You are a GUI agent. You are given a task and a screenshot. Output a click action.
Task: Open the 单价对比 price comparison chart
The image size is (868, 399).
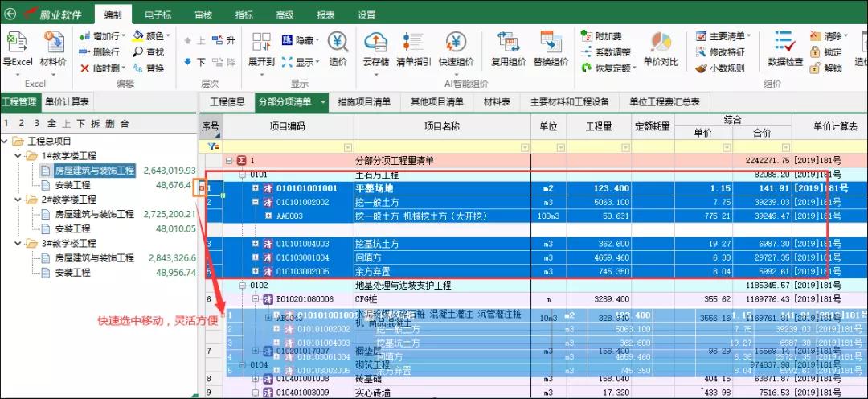pyautogui.click(x=661, y=44)
